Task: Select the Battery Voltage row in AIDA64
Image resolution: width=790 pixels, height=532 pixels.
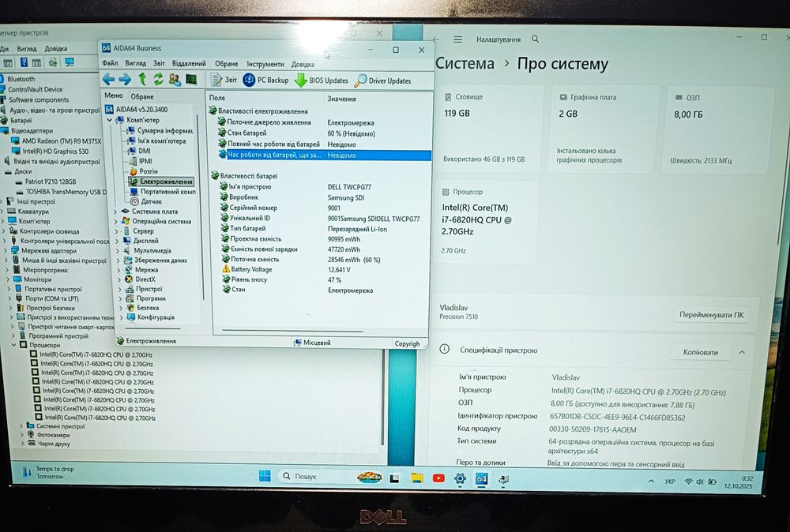Action: point(321,269)
